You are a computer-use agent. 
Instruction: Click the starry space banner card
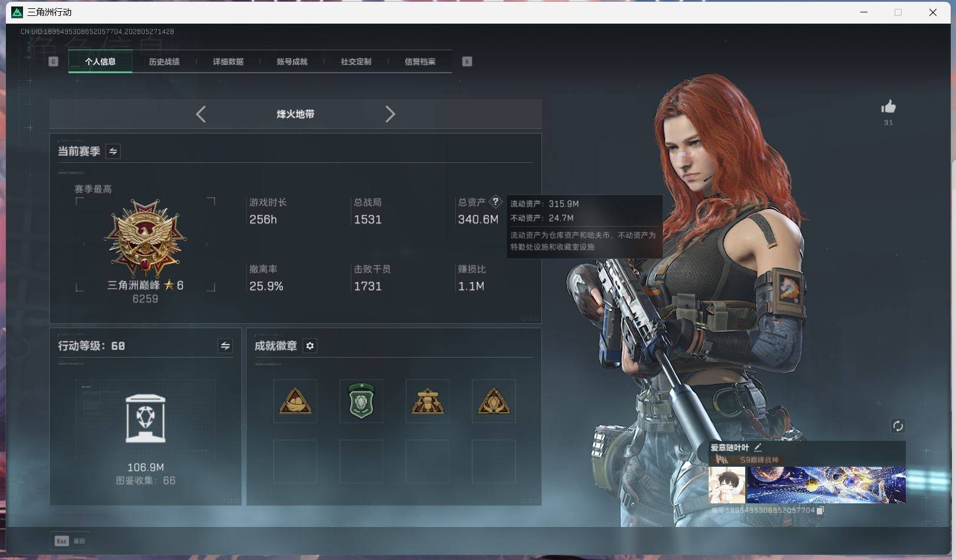826,485
